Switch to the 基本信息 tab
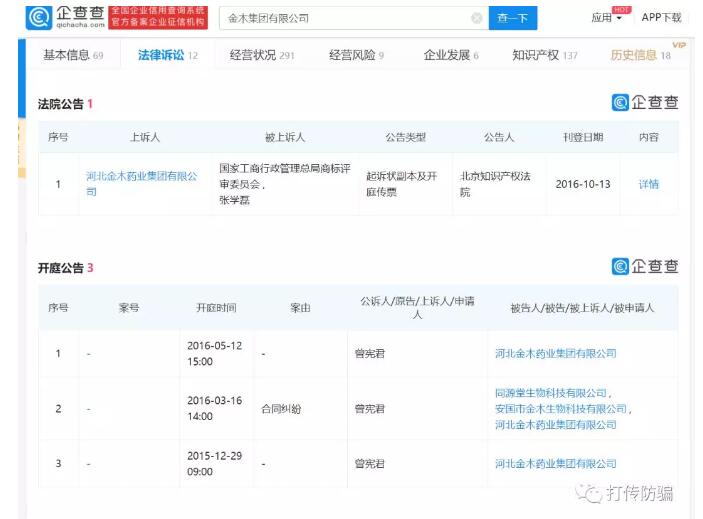 (x=73, y=55)
